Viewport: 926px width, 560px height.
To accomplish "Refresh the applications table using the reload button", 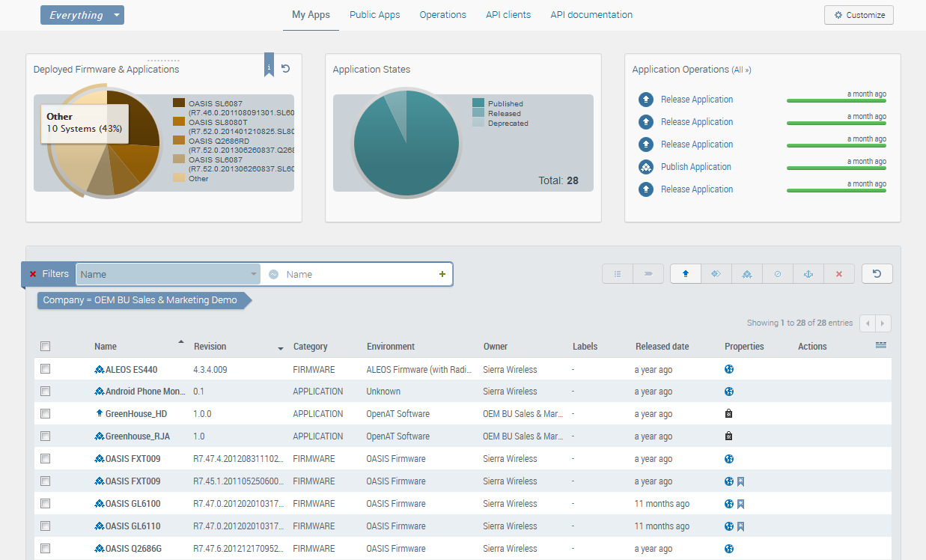I will (877, 274).
